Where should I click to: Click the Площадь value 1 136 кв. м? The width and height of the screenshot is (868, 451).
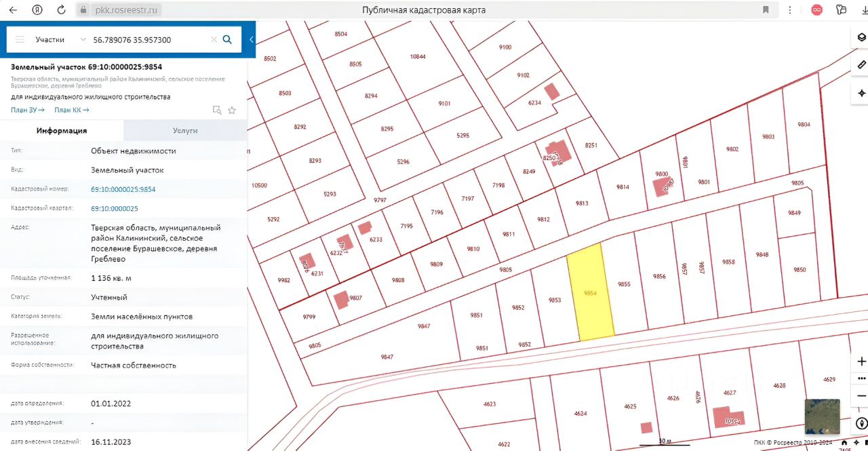pos(111,278)
